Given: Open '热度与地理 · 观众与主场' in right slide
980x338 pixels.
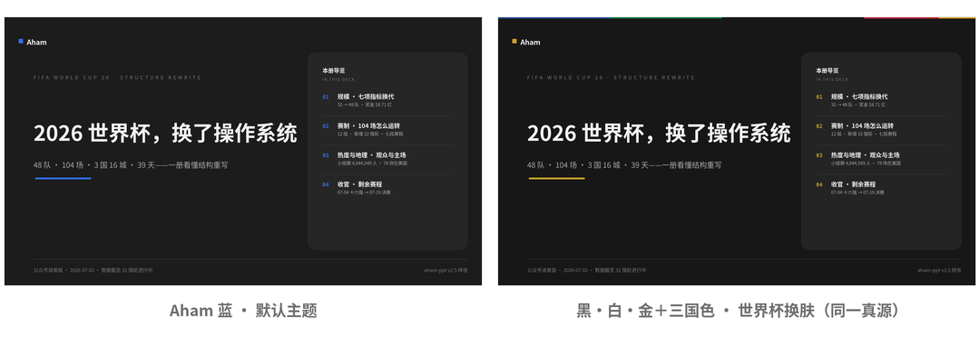Looking at the screenshot, I should coord(866,155).
